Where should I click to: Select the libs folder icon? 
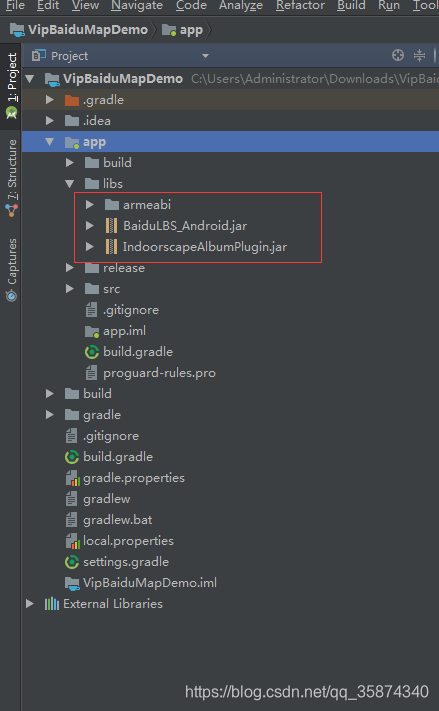click(x=92, y=184)
